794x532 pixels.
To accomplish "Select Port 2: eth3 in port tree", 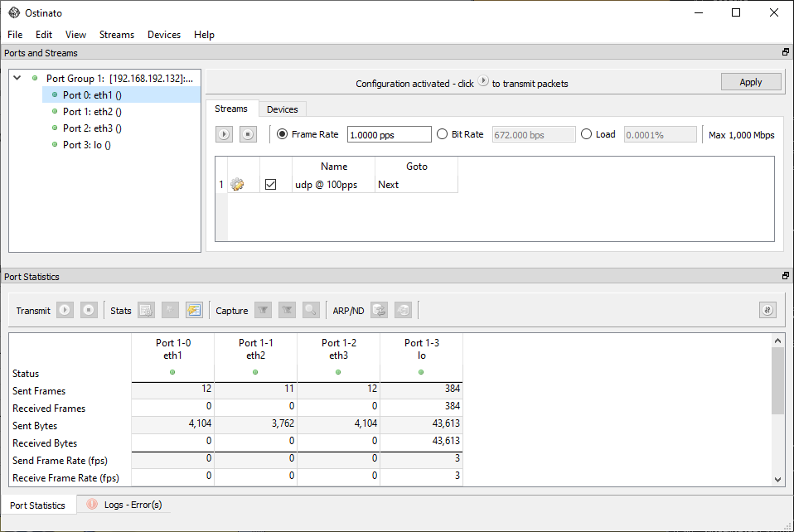I will tap(92, 128).
